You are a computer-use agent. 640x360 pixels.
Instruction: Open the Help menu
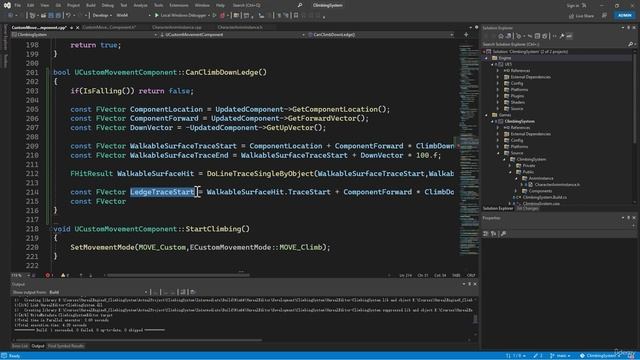(x=220, y=5)
